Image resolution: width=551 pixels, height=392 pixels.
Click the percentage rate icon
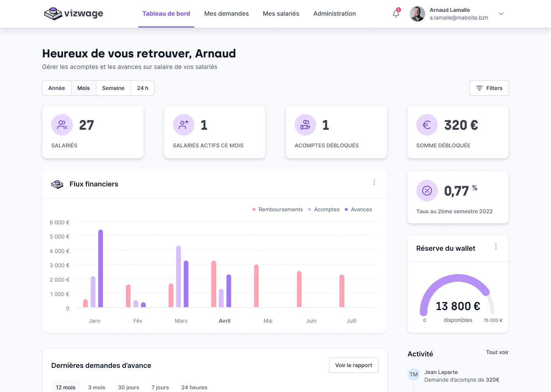(427, 190)
